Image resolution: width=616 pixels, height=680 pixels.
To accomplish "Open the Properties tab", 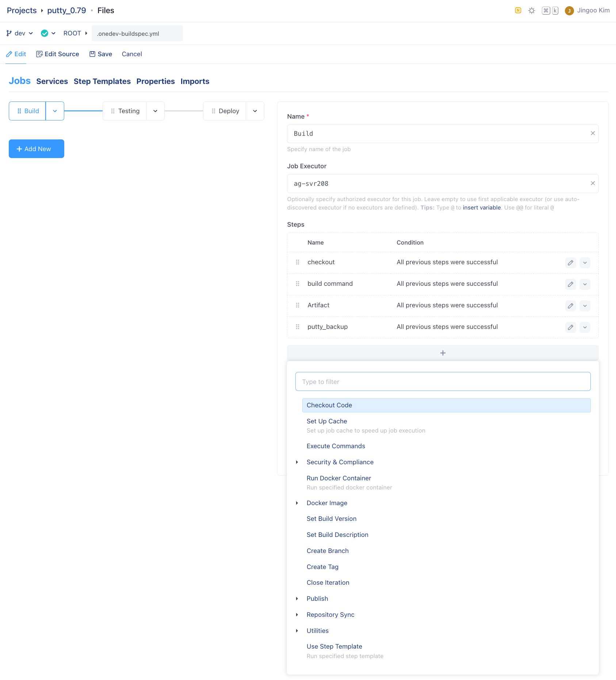I will pos(156,81).
